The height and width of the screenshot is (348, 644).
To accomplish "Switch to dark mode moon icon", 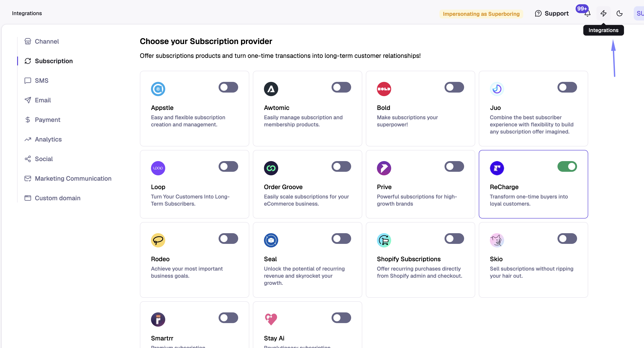I will point(619,13).
